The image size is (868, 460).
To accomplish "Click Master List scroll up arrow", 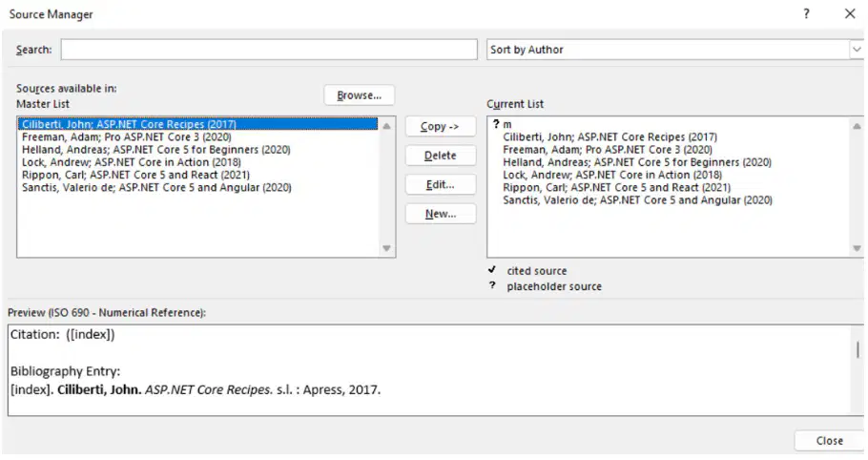I will 386,126.
